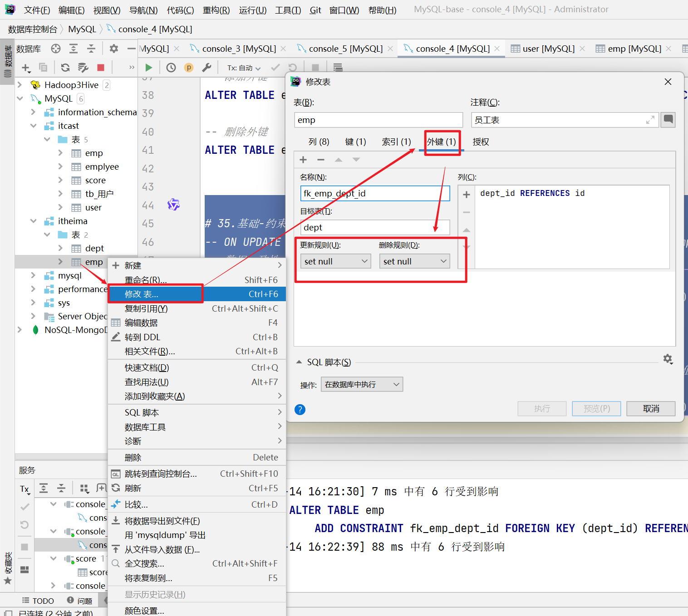Click the 取消 button
The height and width of the screenshot is (616, 688).
tap(651, 409)
